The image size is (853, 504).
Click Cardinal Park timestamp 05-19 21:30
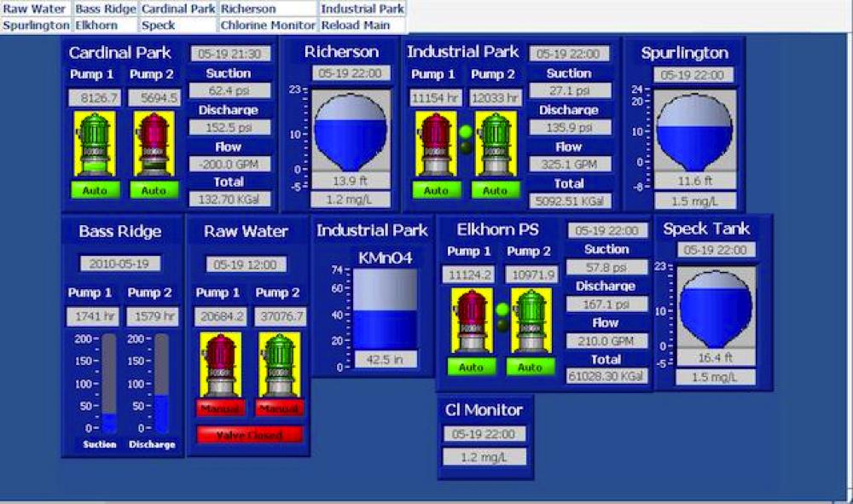click(x=229, y=53)
